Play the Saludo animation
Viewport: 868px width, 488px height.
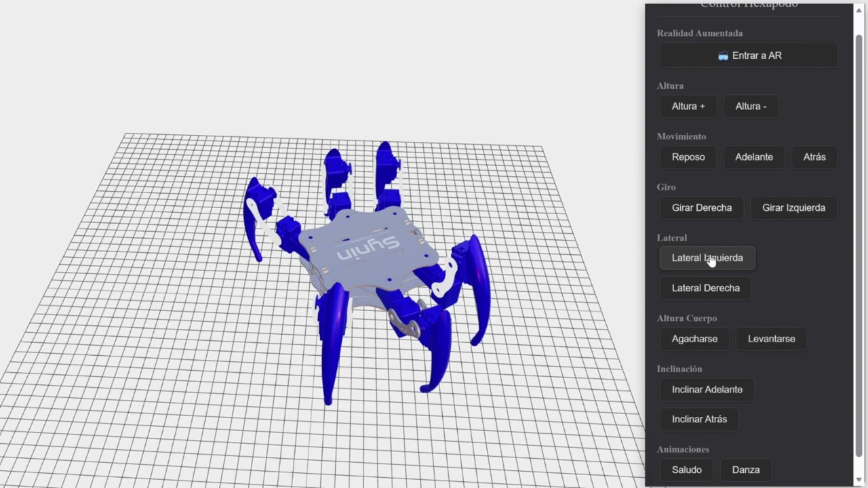tap(687, 470)
